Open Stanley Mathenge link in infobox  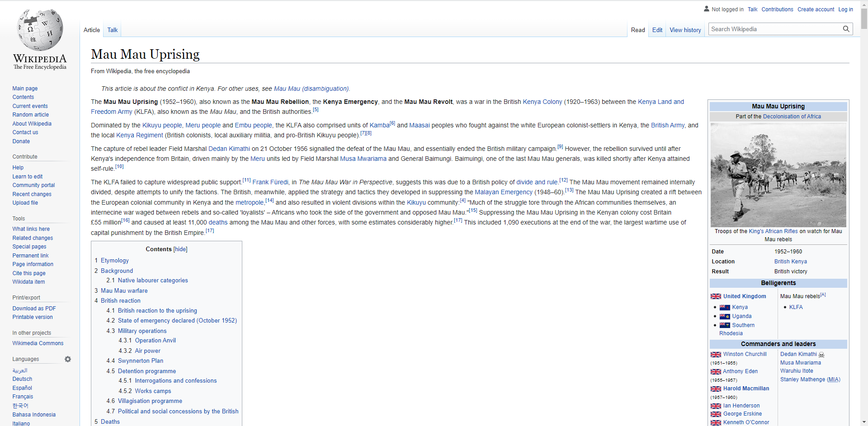[x=802, y=379]
